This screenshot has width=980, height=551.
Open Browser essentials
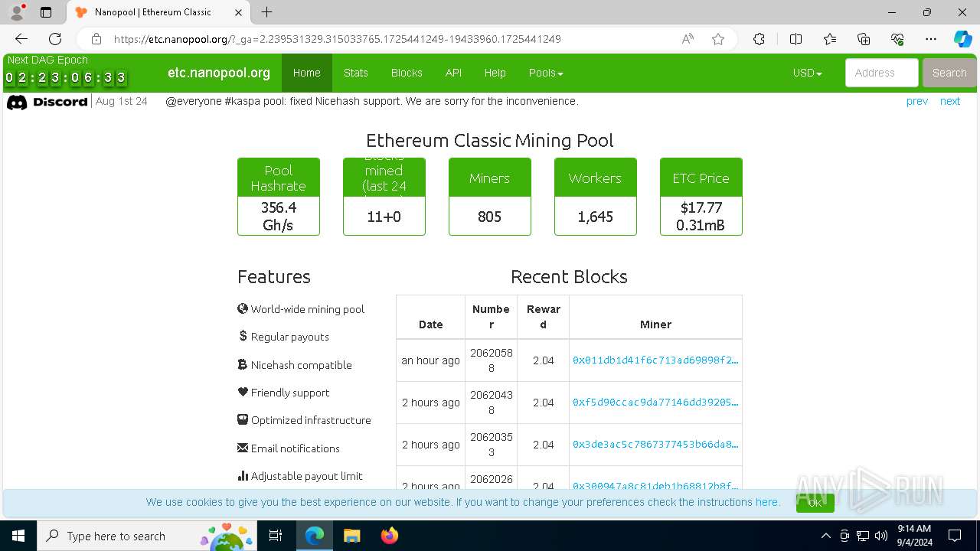click(897, 39)
